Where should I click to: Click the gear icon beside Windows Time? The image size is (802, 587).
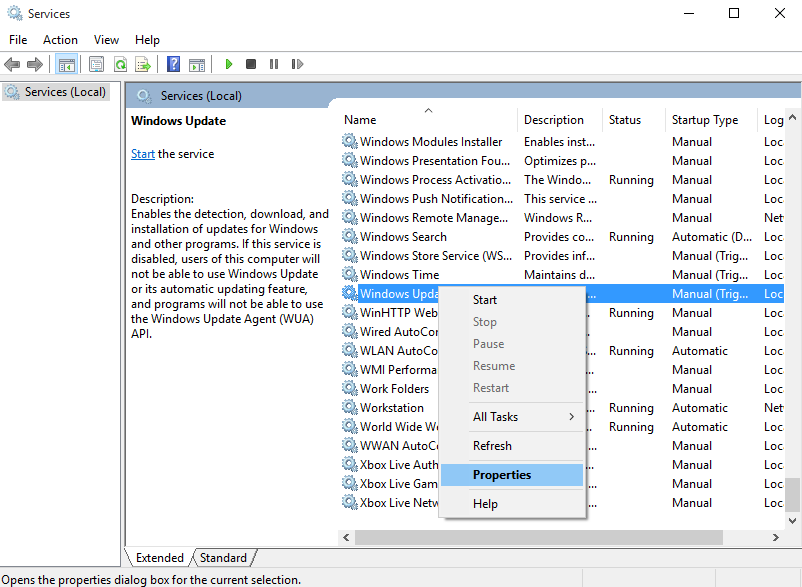[x=350, y=274]
